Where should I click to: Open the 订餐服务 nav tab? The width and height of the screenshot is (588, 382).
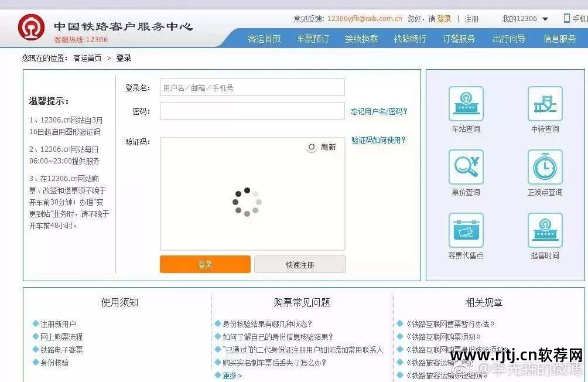[x=459, y=39]
